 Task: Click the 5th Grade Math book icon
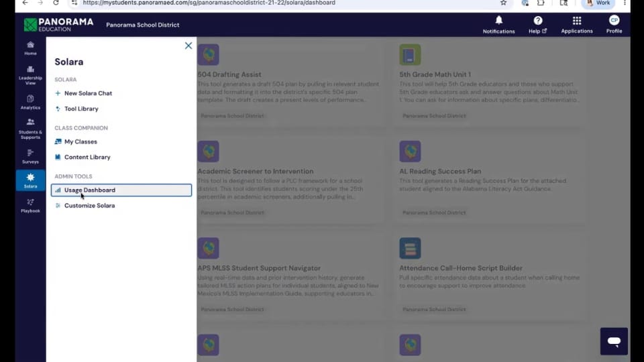click(x=410, y=54)
